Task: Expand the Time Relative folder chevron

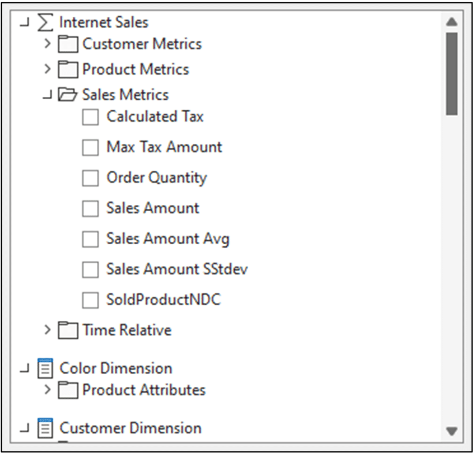Action: [47, 330]
